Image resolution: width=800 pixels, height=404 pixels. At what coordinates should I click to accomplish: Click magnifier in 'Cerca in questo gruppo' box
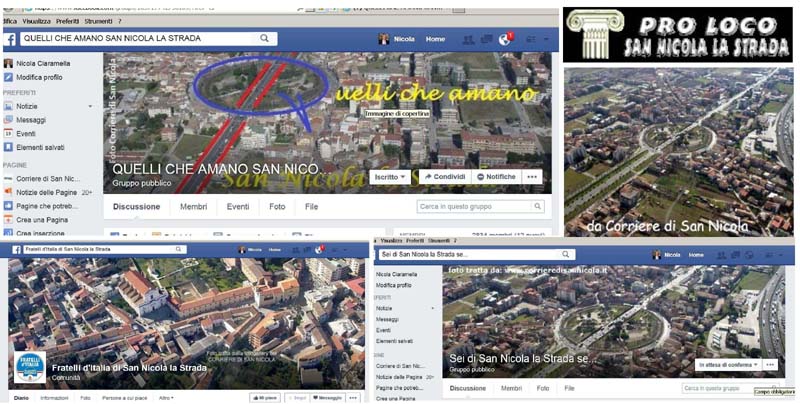pos(537,207)
